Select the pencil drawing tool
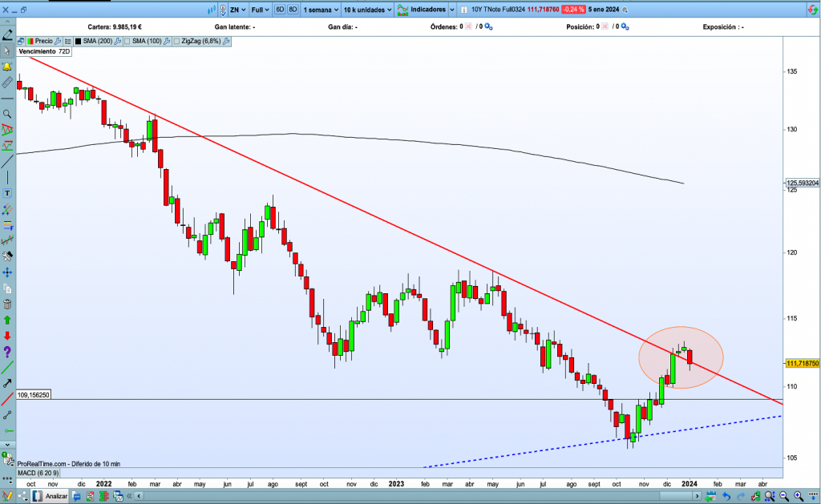Image resolution: width=821 pixels, height=504 pixels. (7, 36)
